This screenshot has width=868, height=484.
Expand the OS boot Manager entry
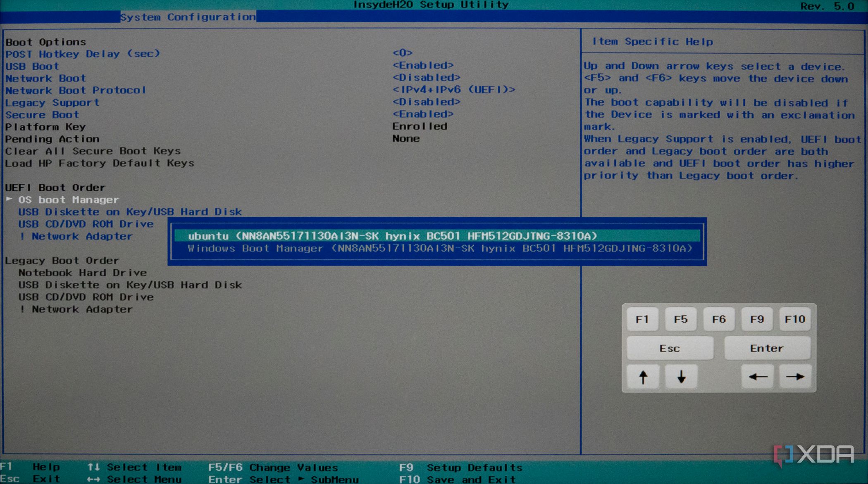69,200
